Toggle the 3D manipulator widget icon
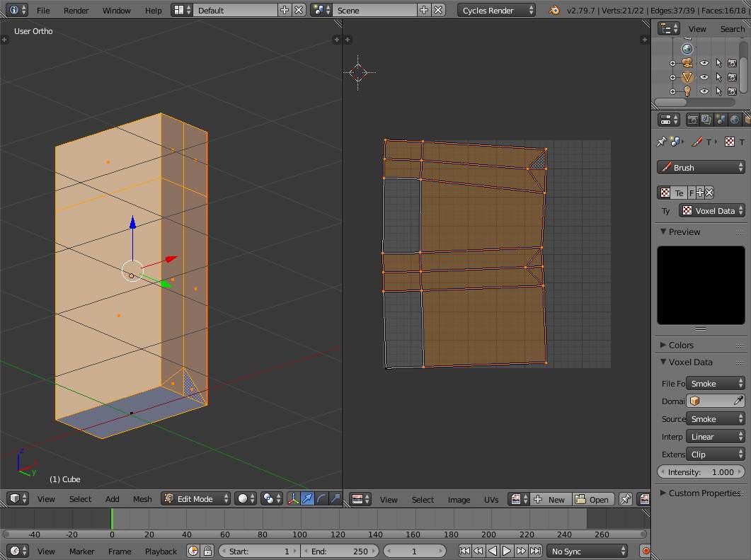 click(293, 498)
